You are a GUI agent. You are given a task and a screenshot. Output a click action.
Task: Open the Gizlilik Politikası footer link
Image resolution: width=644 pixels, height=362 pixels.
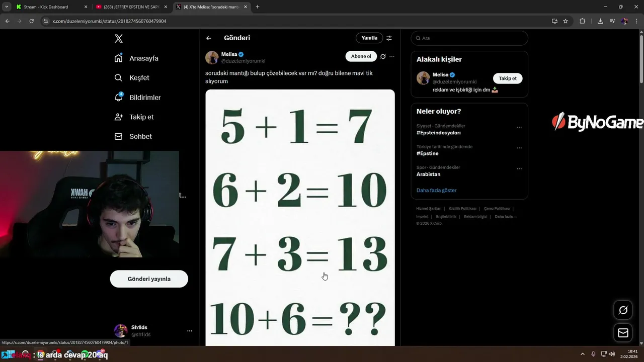pos(462,209)
